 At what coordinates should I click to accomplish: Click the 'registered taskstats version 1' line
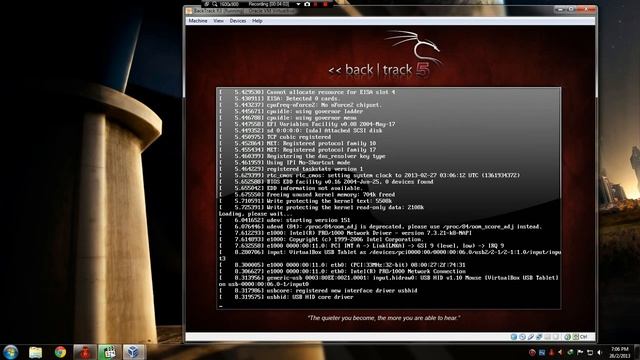[291, 169]
